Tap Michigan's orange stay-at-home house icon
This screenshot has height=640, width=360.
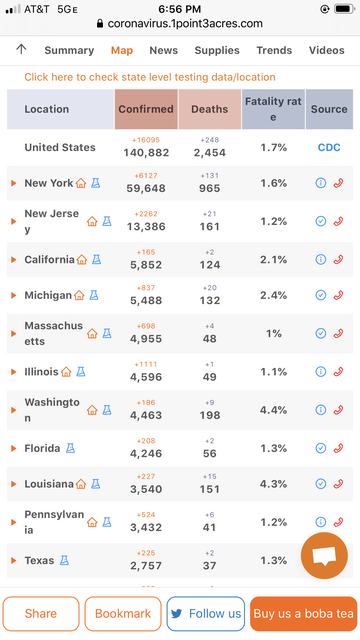point(79,295)
